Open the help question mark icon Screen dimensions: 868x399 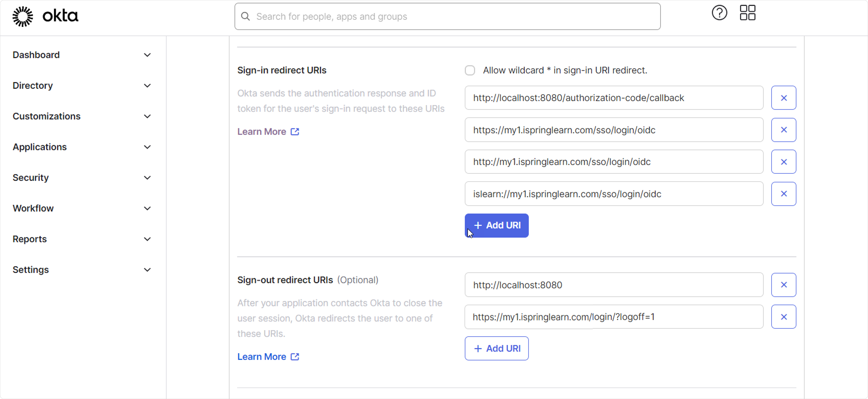[x=719, y=13]
